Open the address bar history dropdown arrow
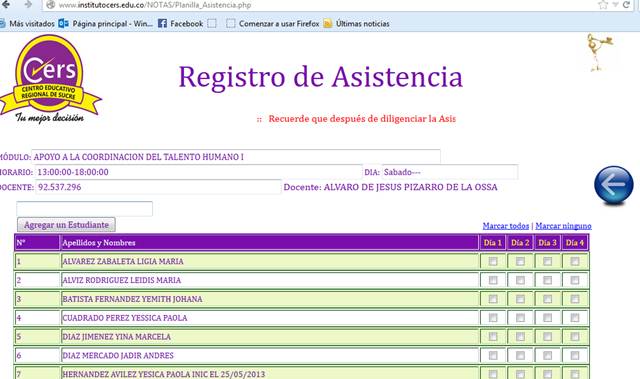640x379 pixels. click(x=615, y=5)
